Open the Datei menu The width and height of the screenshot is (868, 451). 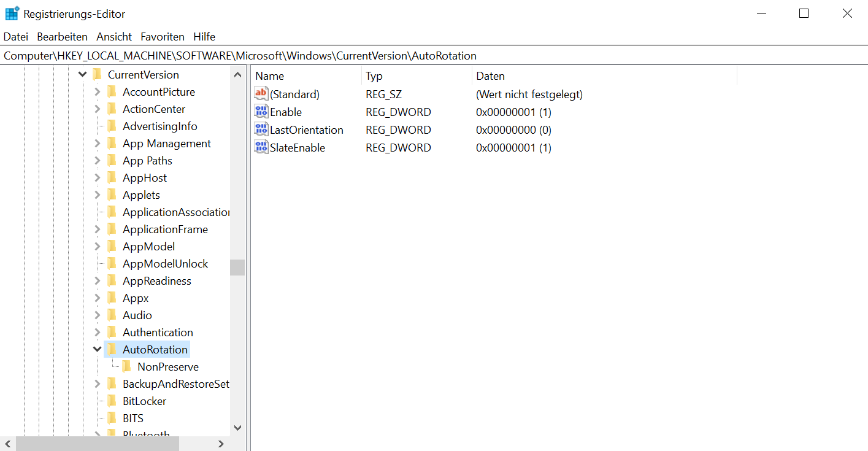pyautogui.click(x=16, y=37)
